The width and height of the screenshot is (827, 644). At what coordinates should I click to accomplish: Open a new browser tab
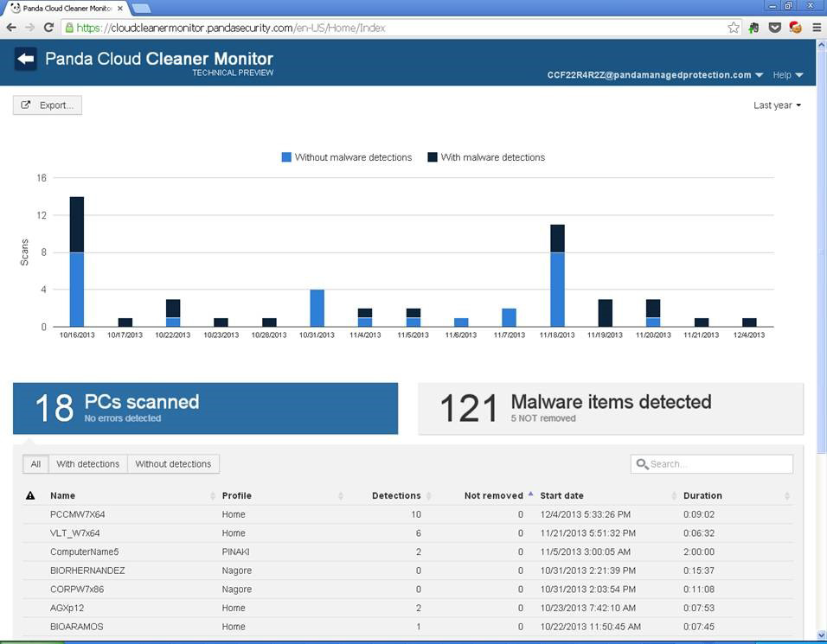140,9
